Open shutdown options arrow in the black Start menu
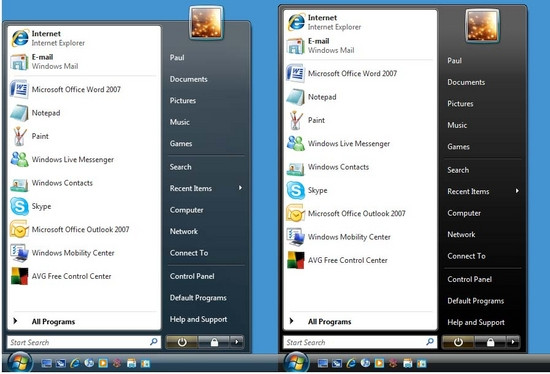 514,342
